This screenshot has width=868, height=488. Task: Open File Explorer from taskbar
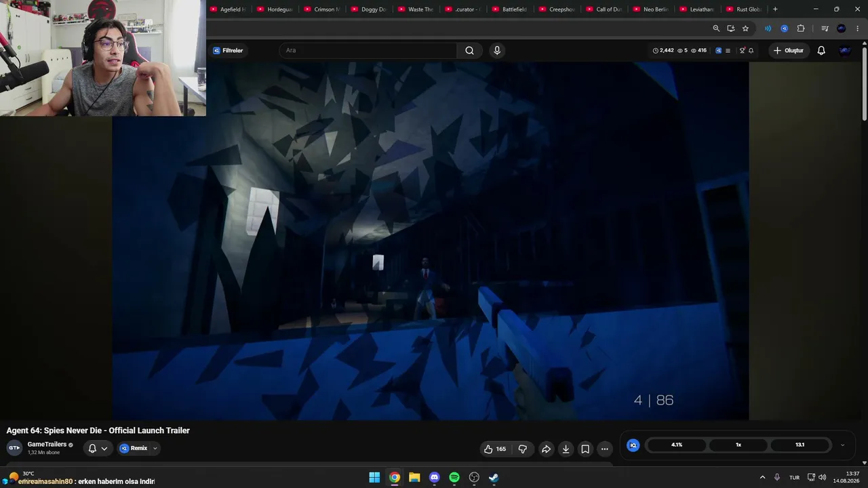[x=414, y=477]
